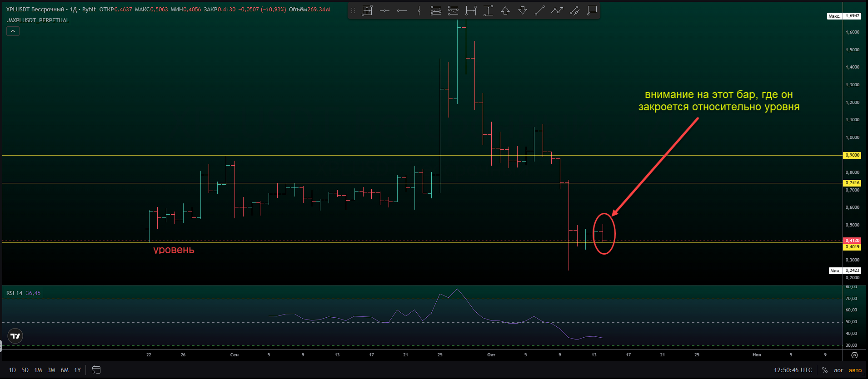
Task: Select the trend line tool
Action: (x=540, y=10)
